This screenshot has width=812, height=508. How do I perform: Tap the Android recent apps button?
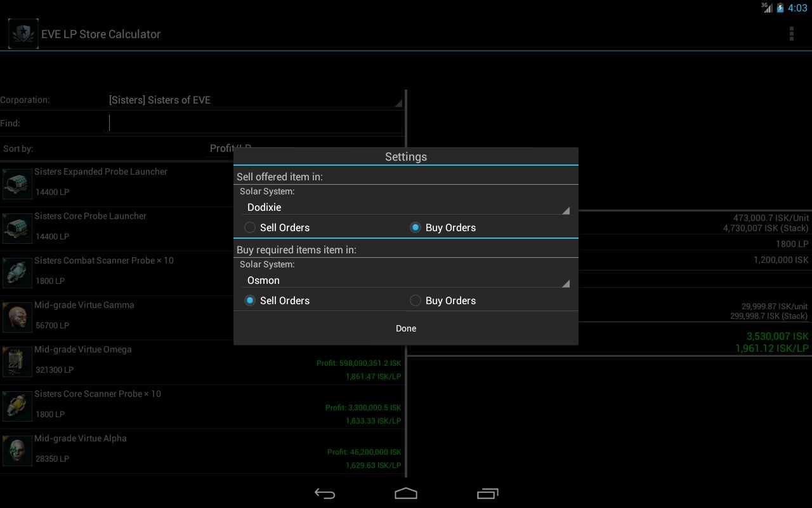coord(487,493)
